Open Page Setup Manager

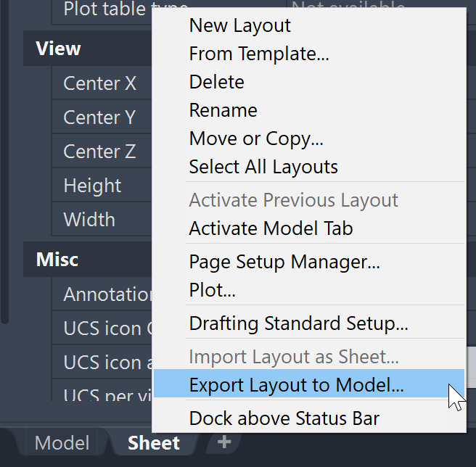284,261
